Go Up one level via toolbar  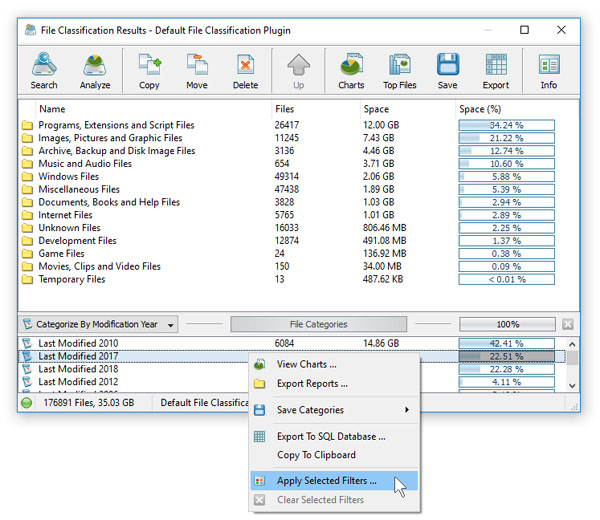tap(298, 71)
